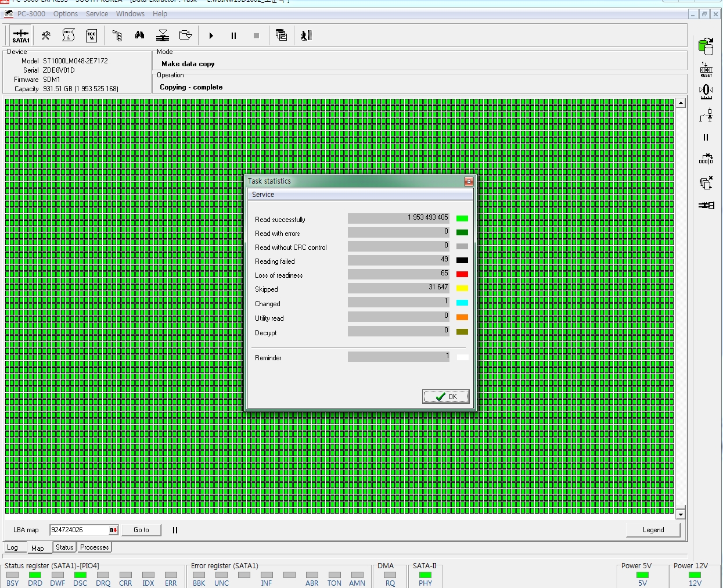Viewport: 723px width, 588px height.
Task: Stop the task with the square button
Action: pyautogui.click(x=256, y=36)
